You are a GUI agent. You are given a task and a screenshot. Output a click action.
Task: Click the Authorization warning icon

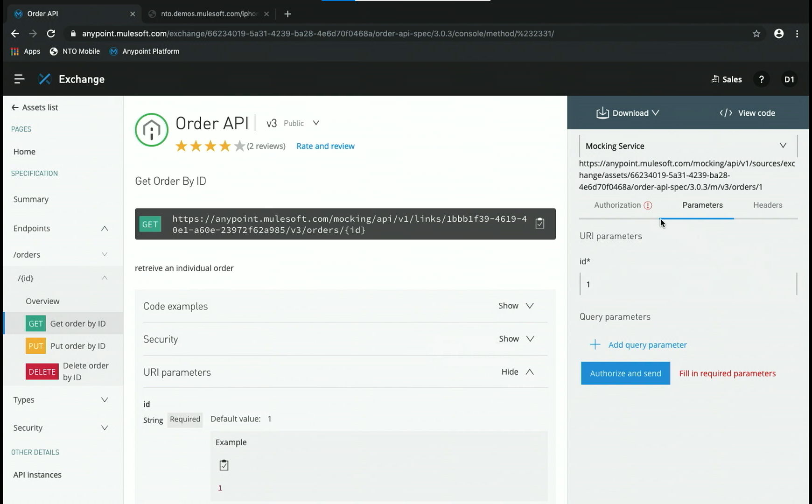tap(648, 205)
